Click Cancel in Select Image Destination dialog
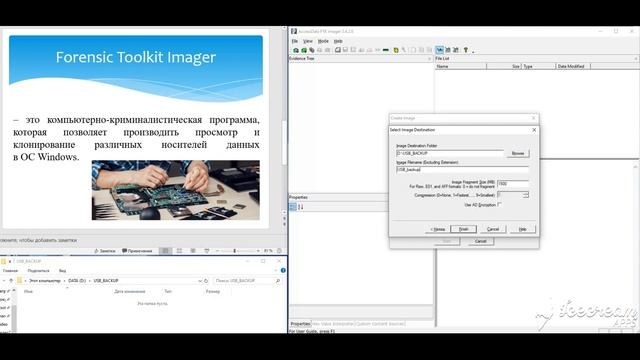Screen dimensions: 640x360 tap(493, 229)
